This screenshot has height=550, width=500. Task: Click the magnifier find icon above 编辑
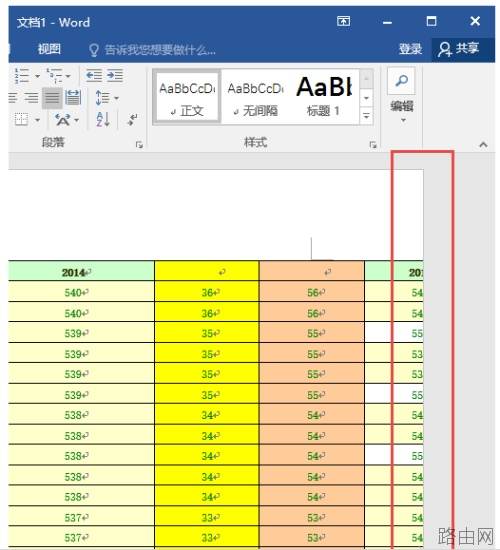[401, 81]
